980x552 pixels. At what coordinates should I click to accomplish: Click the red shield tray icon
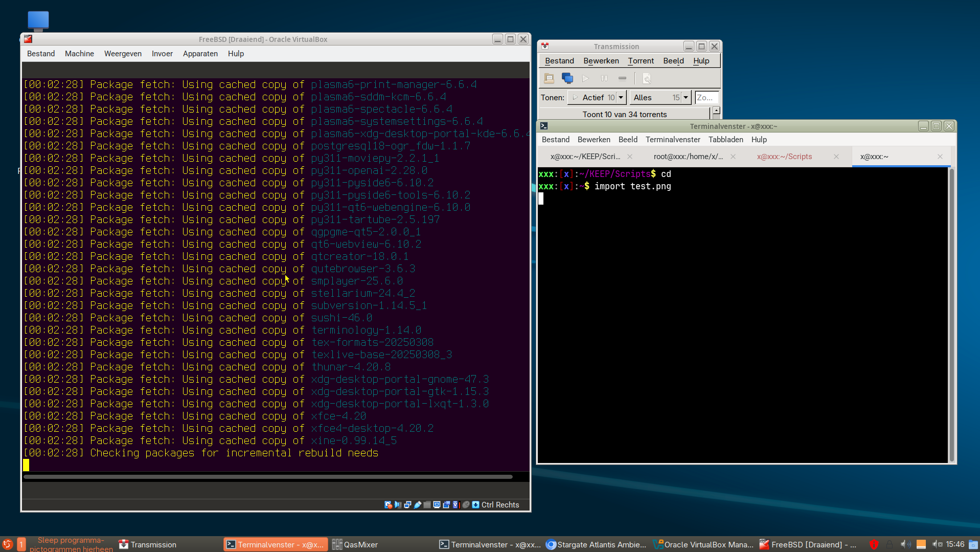point(874,544)
